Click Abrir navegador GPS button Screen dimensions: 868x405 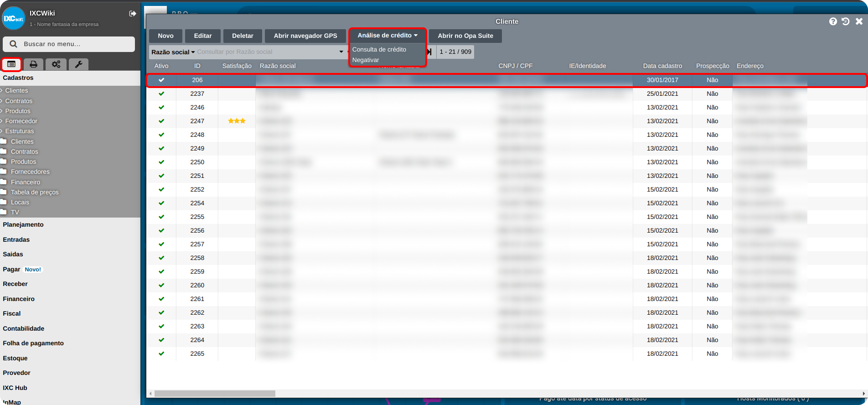pyautogui.click(x=305, y=36)
